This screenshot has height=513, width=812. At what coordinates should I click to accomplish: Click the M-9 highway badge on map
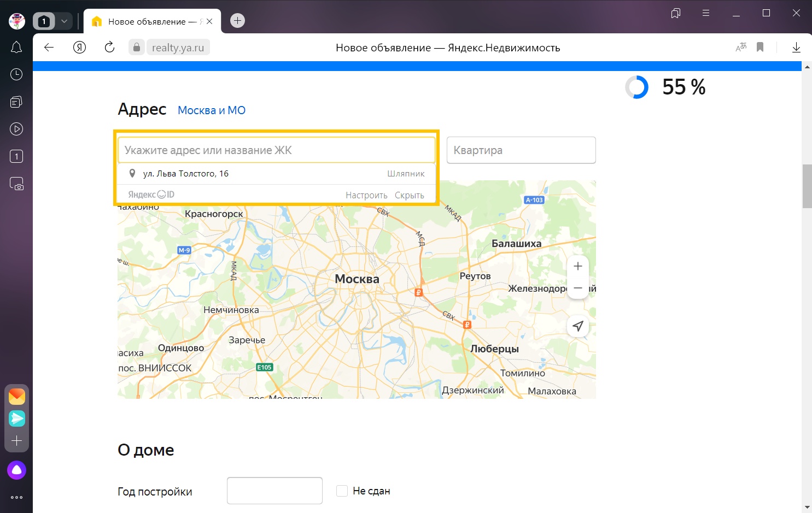[x=184, y=250]
